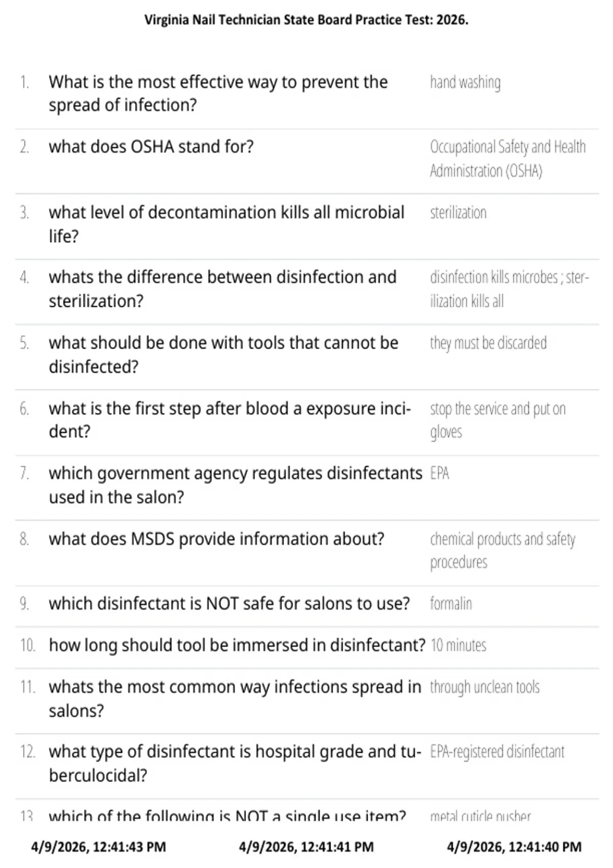Viewport: 613px width, 868px height.
Task: Select question 4 on disinfection versus sterilization
Action: click(223, 289)
